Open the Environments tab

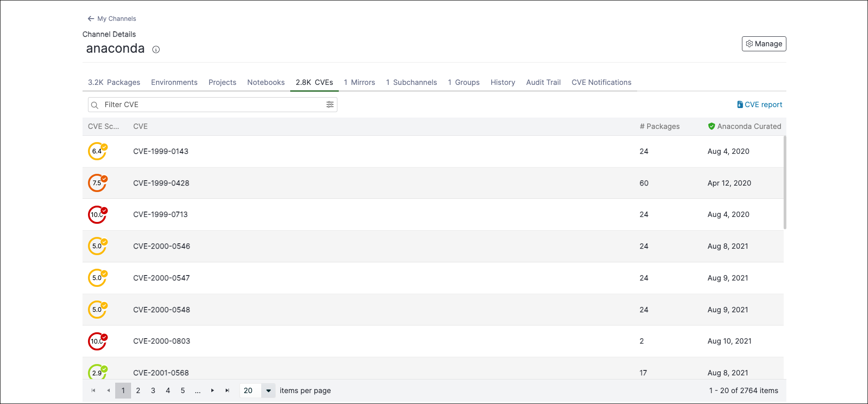[174, 82]
